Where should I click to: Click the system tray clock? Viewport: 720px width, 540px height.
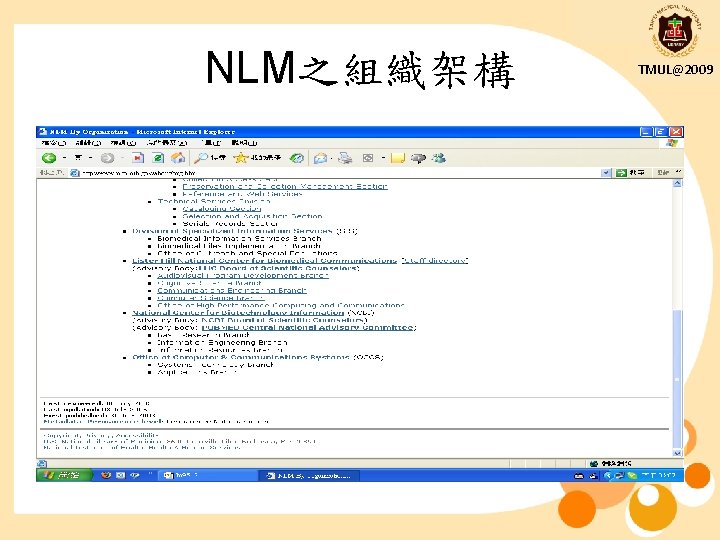[x=658, y=476]
